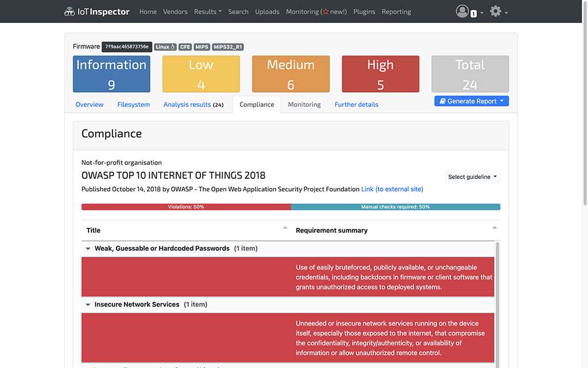The height and width of the screenshot is (368, 588).
Task: Switch to the Filesystem tab
Action: coord(133,105)
